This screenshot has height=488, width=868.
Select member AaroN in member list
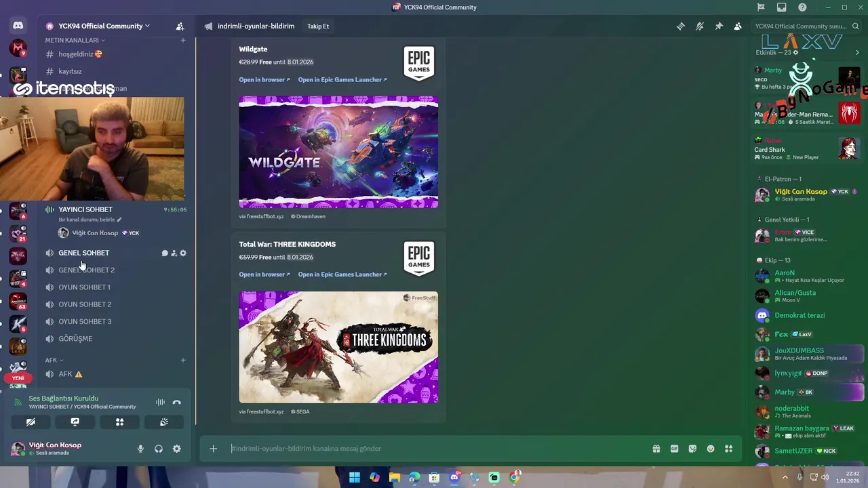point(808,277)
